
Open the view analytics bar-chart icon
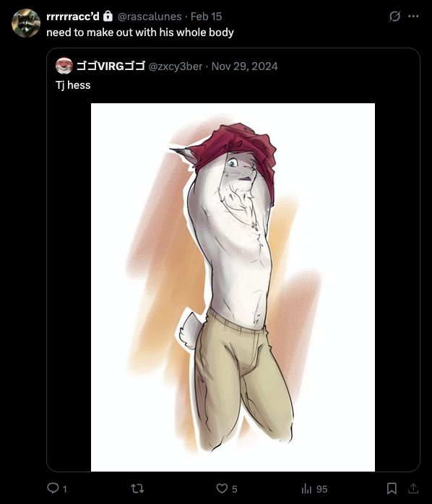[x=306, y=489]
